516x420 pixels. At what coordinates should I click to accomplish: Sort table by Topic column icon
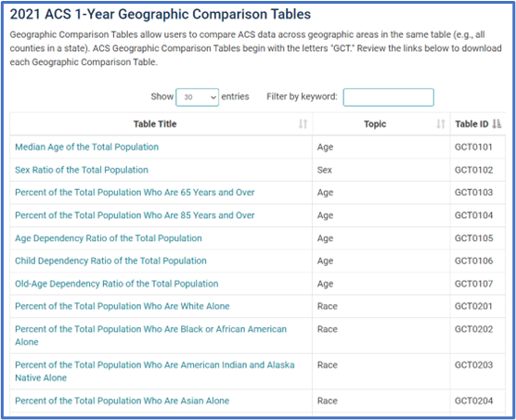click(441, 124)
